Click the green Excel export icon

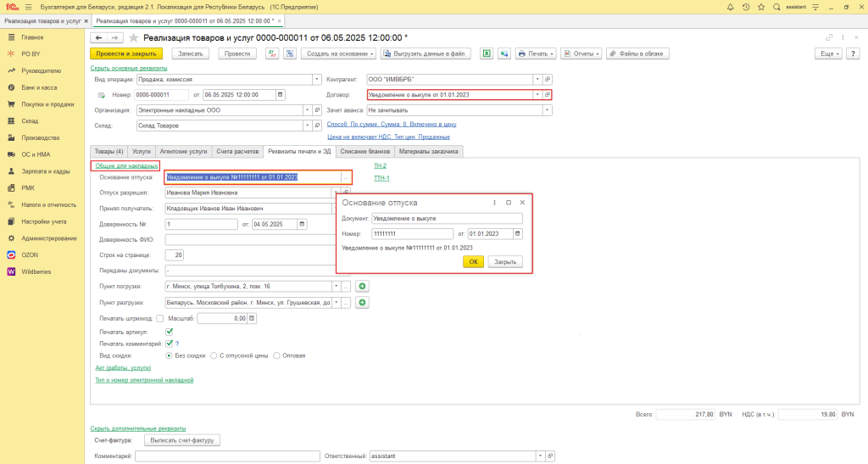tap(486, 53)
